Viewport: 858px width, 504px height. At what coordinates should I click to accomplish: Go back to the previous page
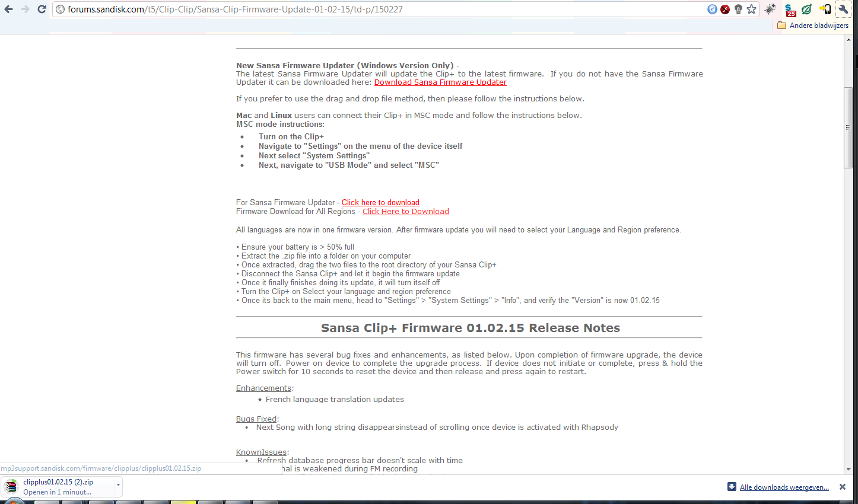9,9
